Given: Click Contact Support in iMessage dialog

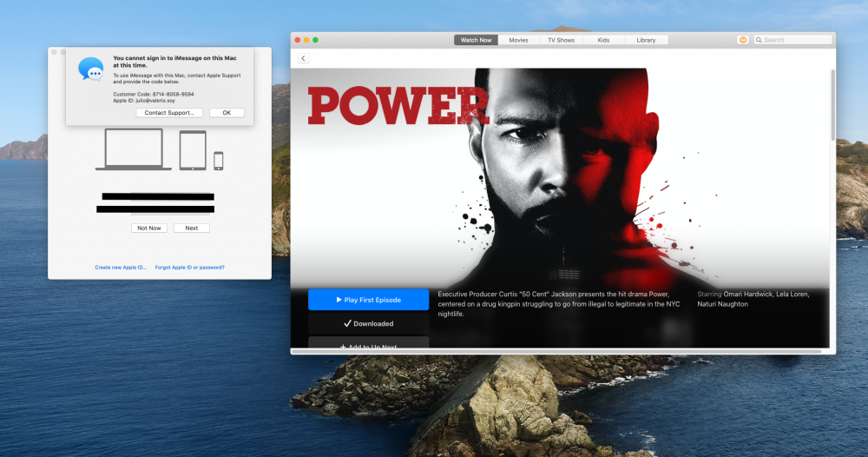Looking at the screenshot, I should pyautogui.click(x=169, y=112).
